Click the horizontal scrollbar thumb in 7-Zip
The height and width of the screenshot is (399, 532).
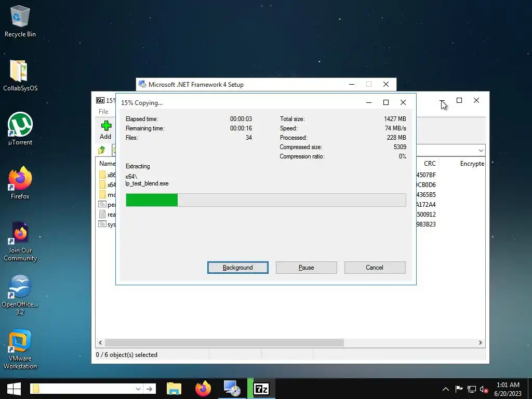(x=224, y=343)
